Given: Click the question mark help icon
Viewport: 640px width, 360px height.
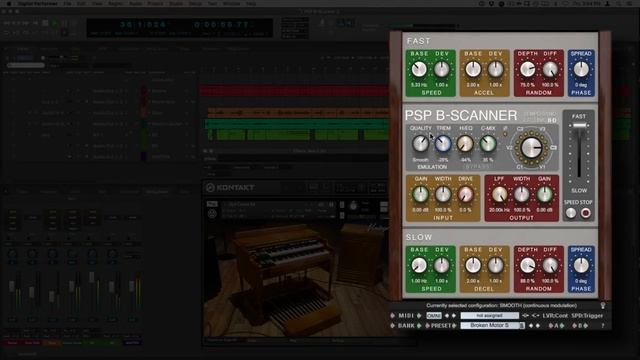Looking at the screenshot, I should [x=603, y=326].
